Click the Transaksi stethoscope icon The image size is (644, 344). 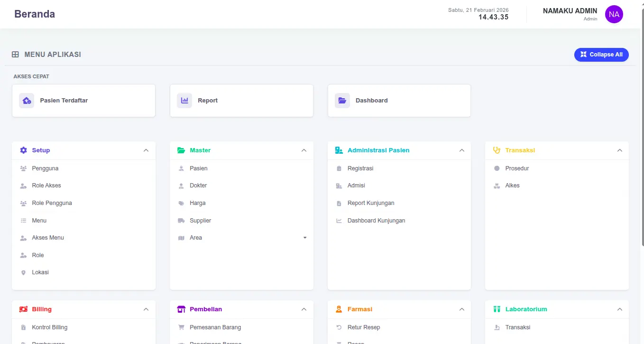497,150
